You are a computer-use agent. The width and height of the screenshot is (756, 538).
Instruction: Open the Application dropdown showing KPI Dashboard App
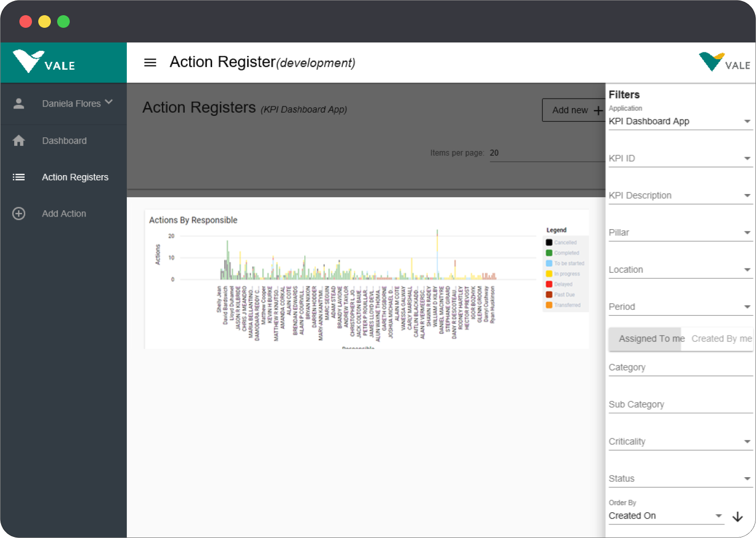tap(681, 121)
